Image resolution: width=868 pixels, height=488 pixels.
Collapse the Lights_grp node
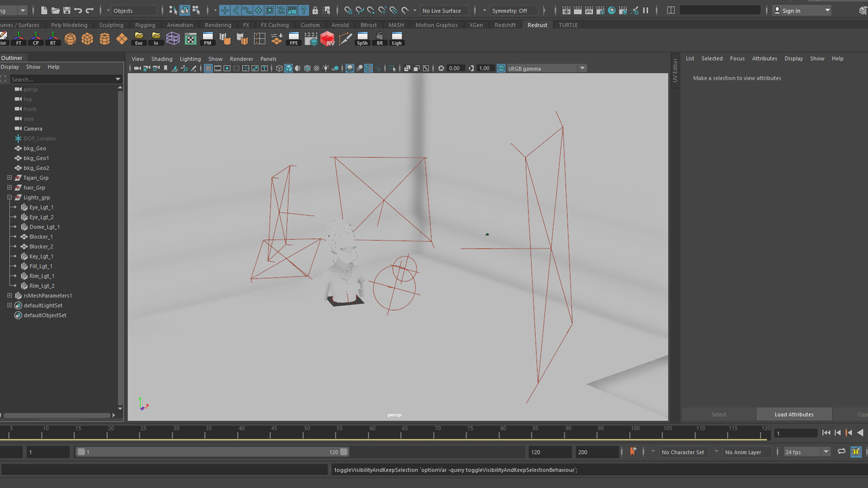pyautogui.click(x=9, y=197)
